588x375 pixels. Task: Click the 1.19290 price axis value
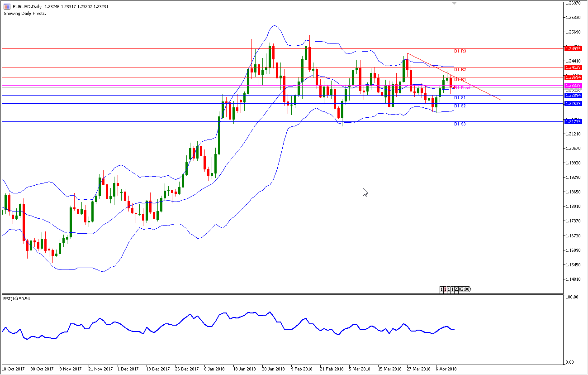click(x=572, y=178)
